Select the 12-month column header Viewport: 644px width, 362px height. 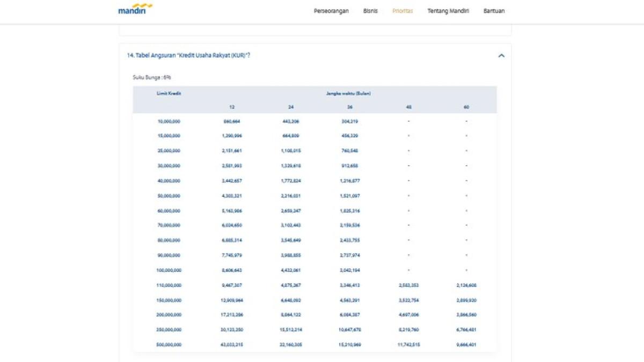point(231,107)
